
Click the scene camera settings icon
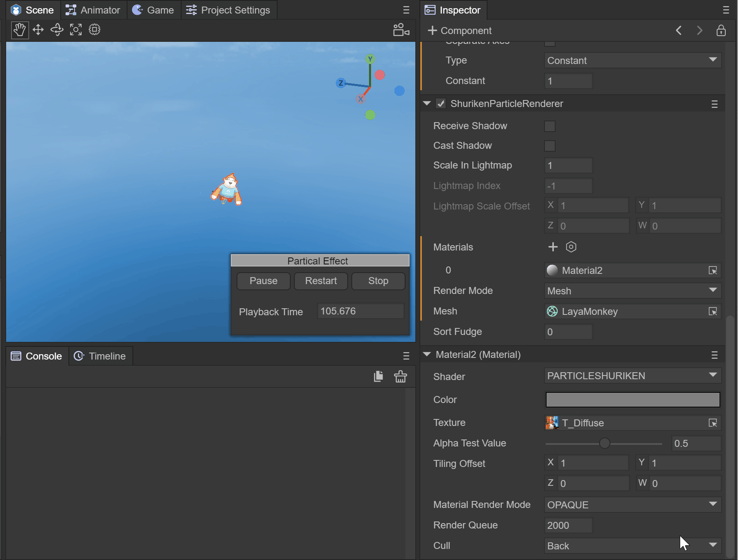click(x=401, y=30)
